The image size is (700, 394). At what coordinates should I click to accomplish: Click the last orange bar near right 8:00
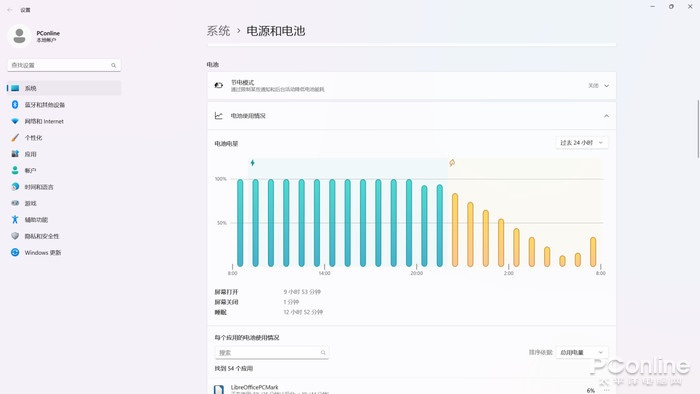pos(593,252)
